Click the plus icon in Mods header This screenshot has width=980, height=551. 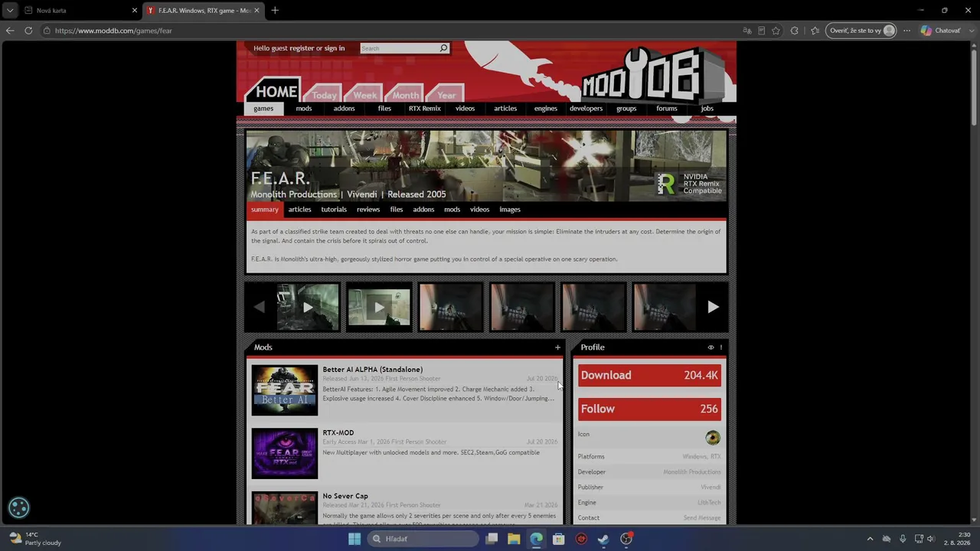click(557, 347)
